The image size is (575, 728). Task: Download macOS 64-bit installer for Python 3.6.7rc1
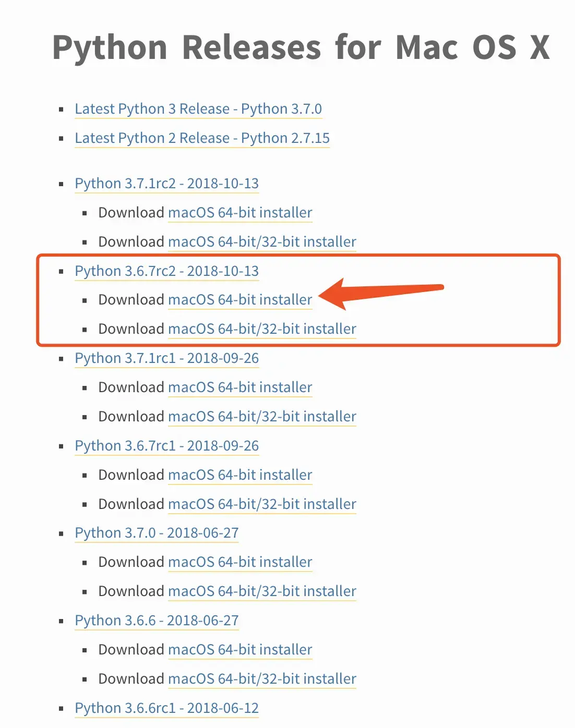coord(240,475)
